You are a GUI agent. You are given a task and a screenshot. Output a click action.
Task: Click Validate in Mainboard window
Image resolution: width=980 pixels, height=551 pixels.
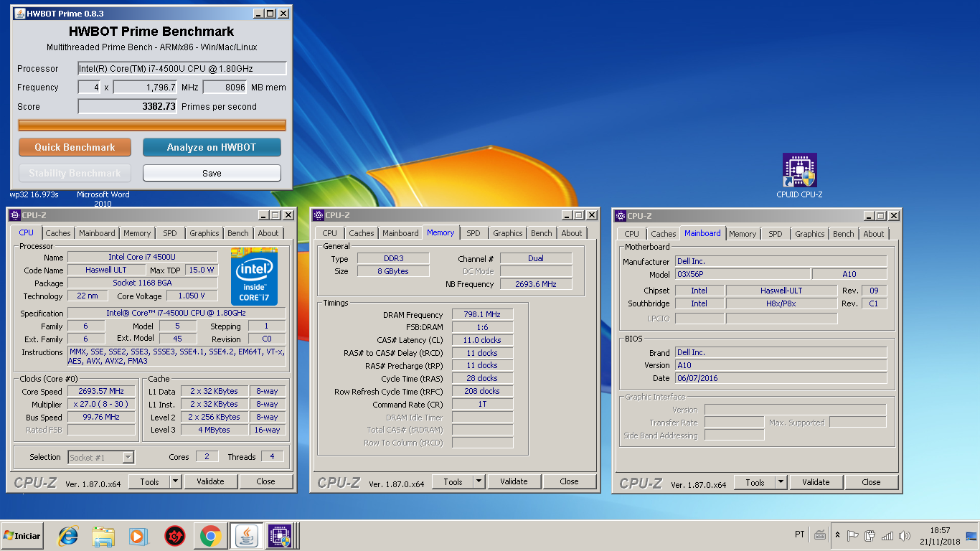coord(816,483)
